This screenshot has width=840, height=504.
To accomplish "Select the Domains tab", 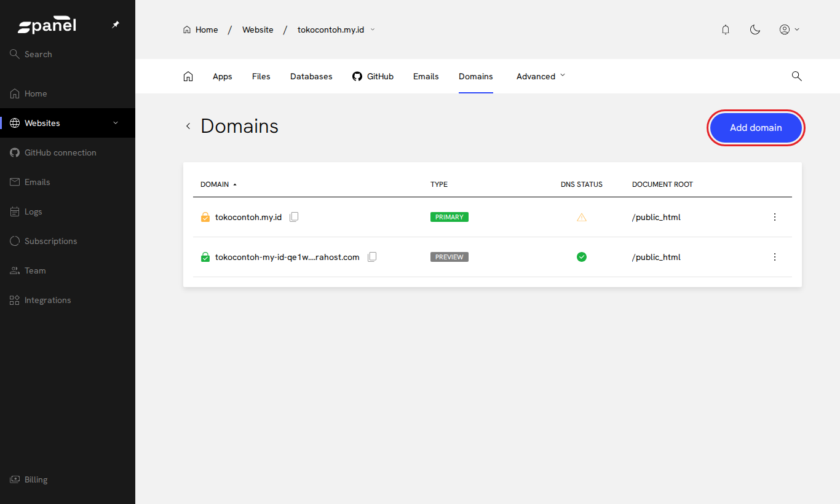I will (x=476, y=76).
